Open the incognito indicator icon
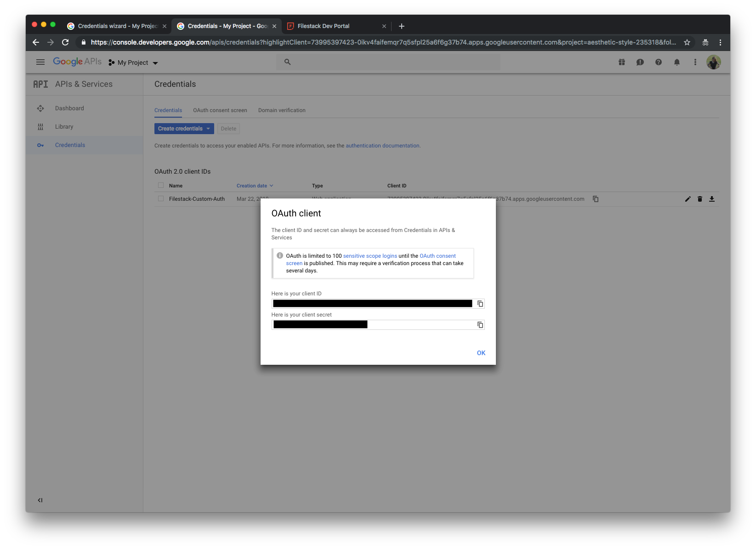756x549 pixels. pos(705,42)
